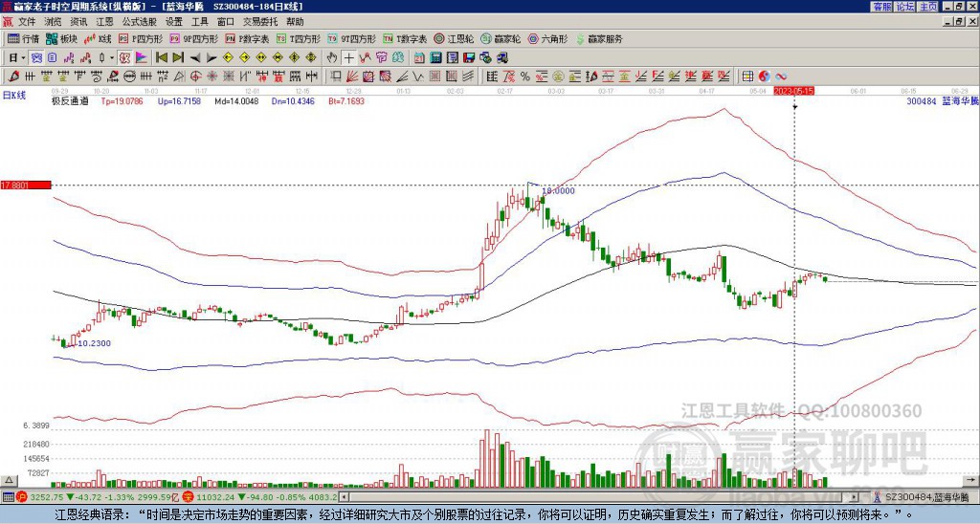Click the 极反通道 indicator label
The width and height of the screenshot is (980, 524).
(70, 100)
